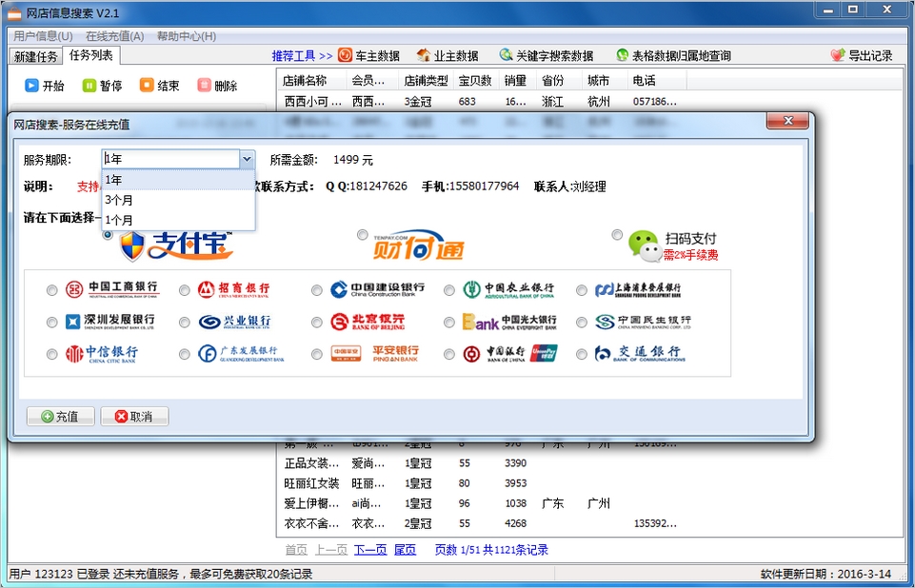Click the 结束 stop icon

tap(146, 86)
